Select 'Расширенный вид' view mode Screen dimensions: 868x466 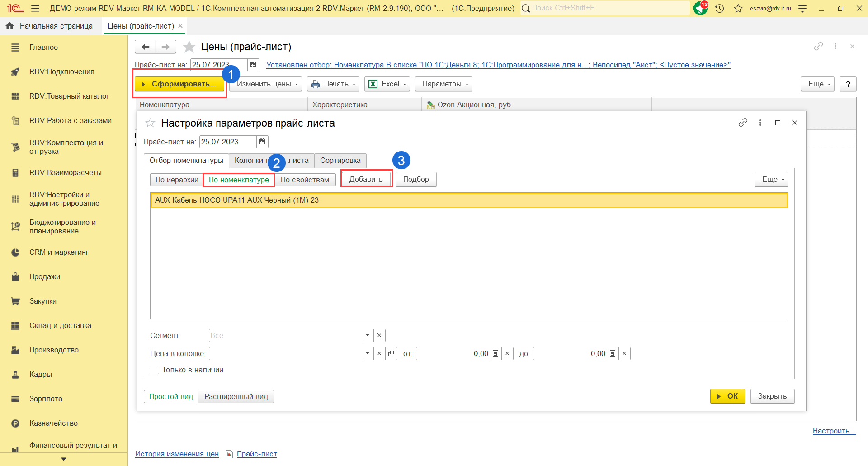tap(236, 397)
